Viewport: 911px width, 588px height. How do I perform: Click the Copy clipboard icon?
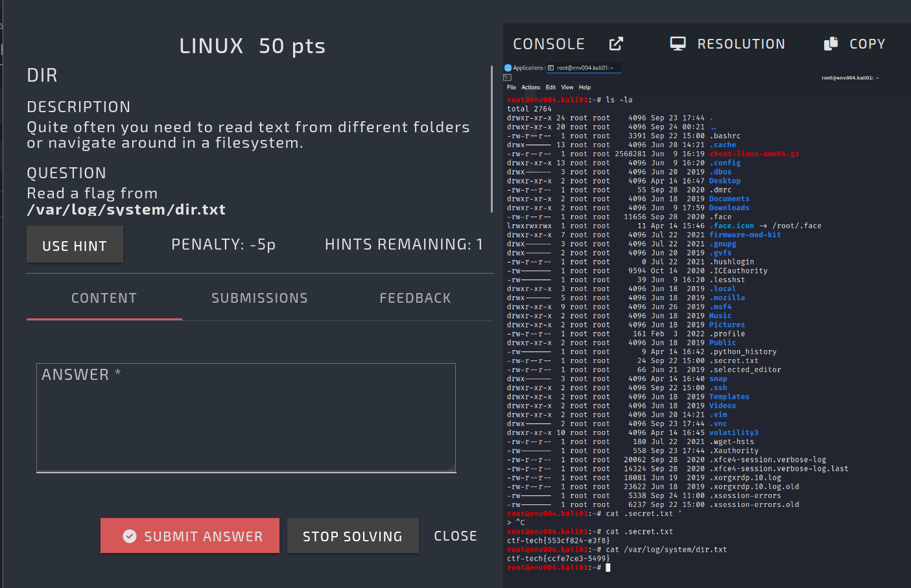[x=831, y=44]
